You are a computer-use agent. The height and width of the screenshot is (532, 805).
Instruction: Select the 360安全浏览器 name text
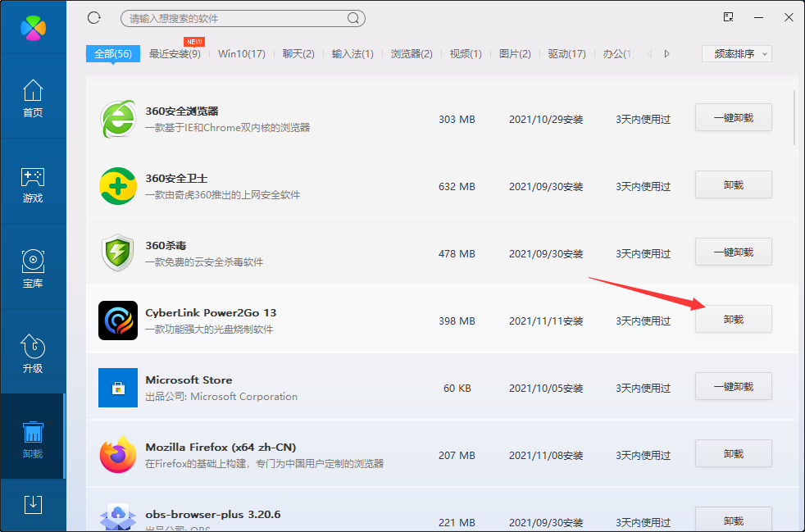182,111
